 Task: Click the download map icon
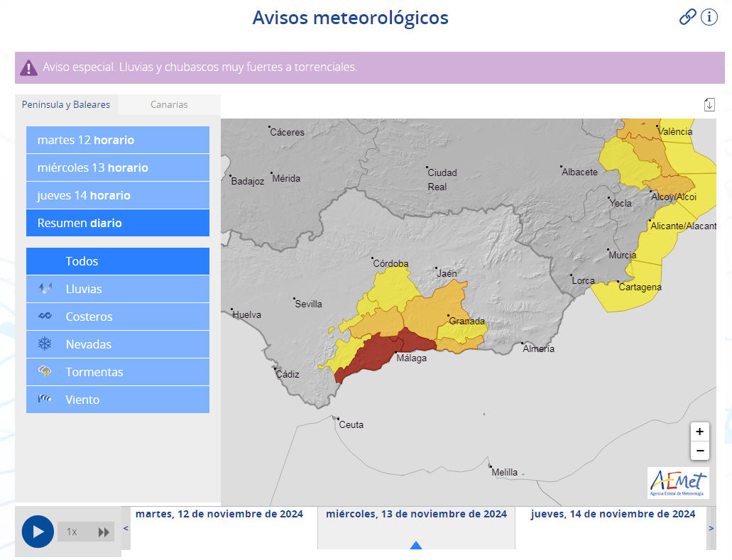tap(709, 104)
